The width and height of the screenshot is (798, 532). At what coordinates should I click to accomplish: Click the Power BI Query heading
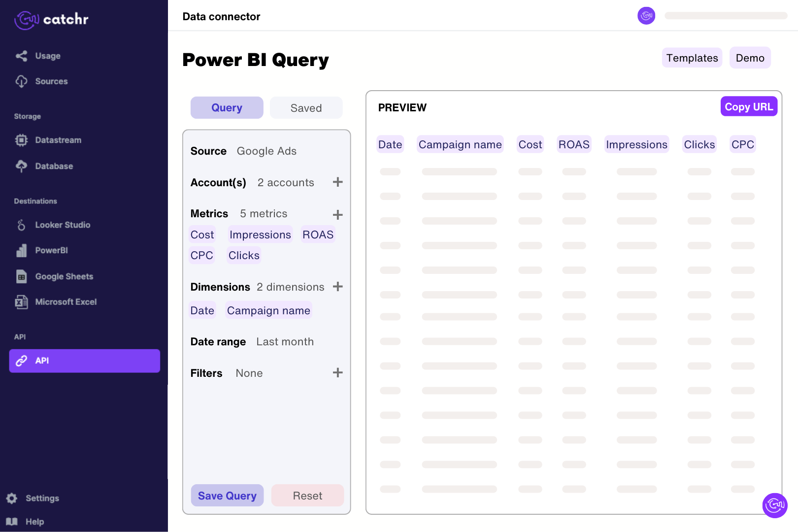click(x=256, y=60)
